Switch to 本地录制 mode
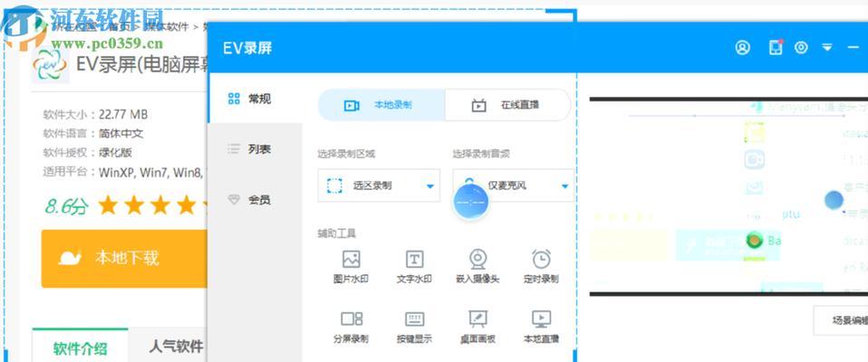 [x=381, y=105]
